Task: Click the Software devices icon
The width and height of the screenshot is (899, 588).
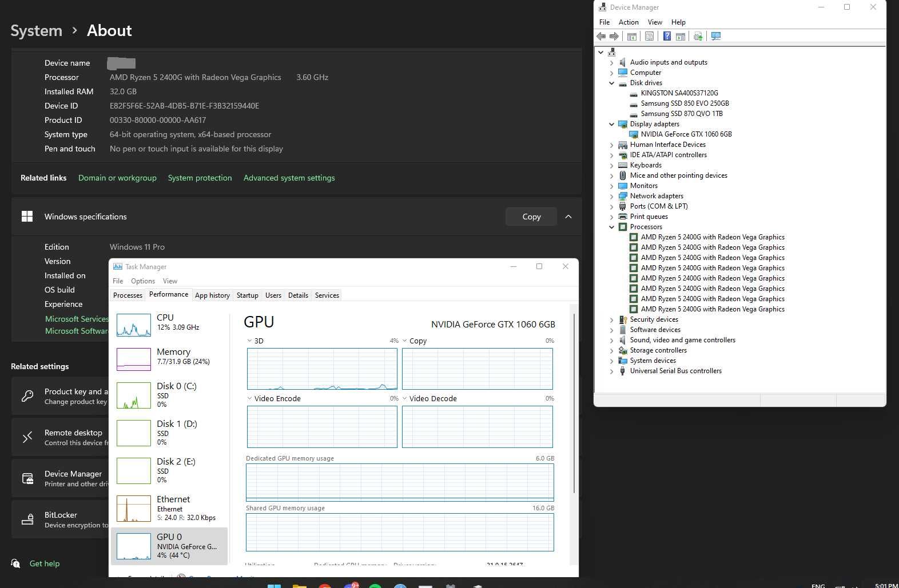Action: point(623,330)
